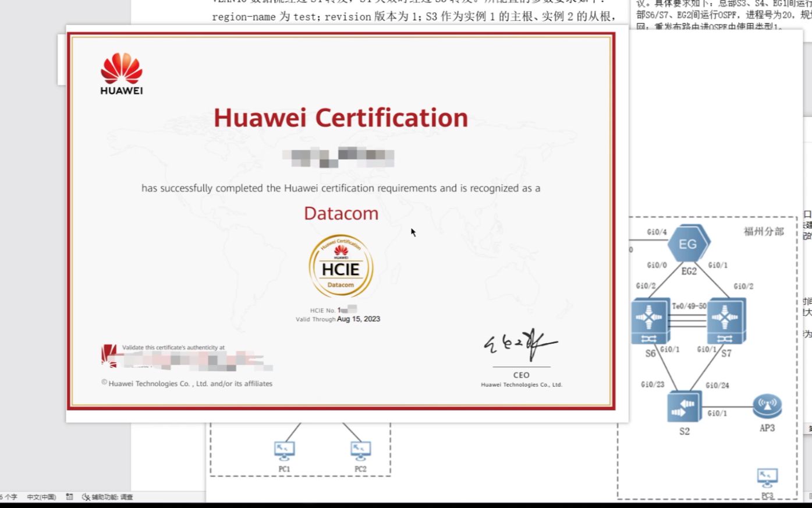812x508 pixels.
Task: Click the PC3 computer icon
Action: (x=767, y=478)
